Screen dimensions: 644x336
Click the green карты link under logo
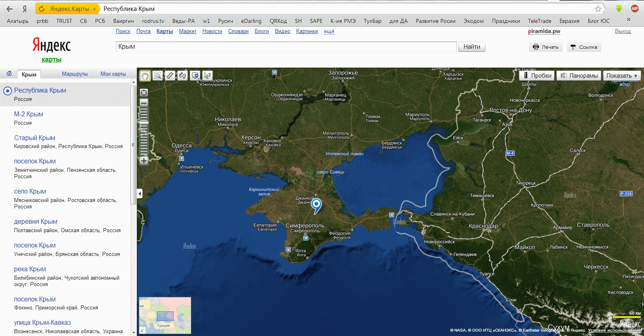52,60
